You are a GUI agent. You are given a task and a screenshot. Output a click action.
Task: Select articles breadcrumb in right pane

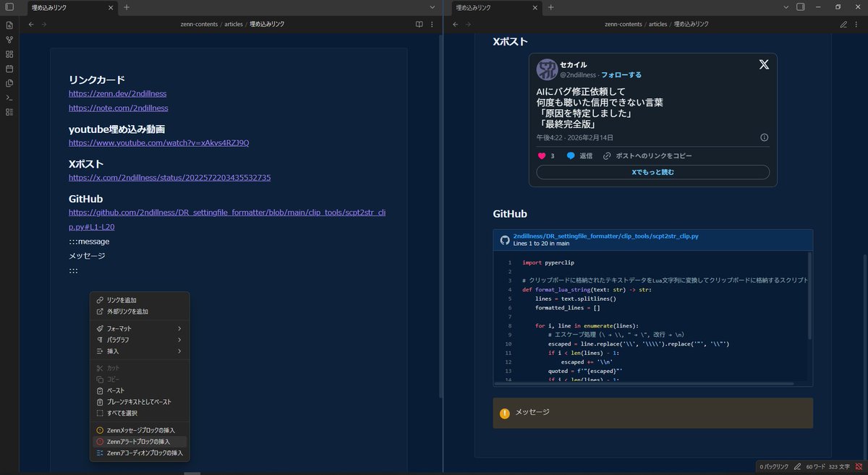pos(658,24)
